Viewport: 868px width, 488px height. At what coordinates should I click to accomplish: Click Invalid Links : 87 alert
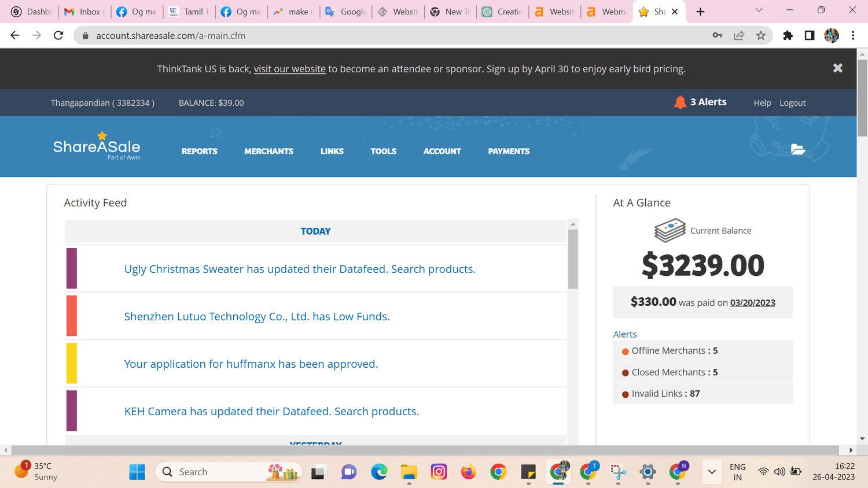coord(703,393)
